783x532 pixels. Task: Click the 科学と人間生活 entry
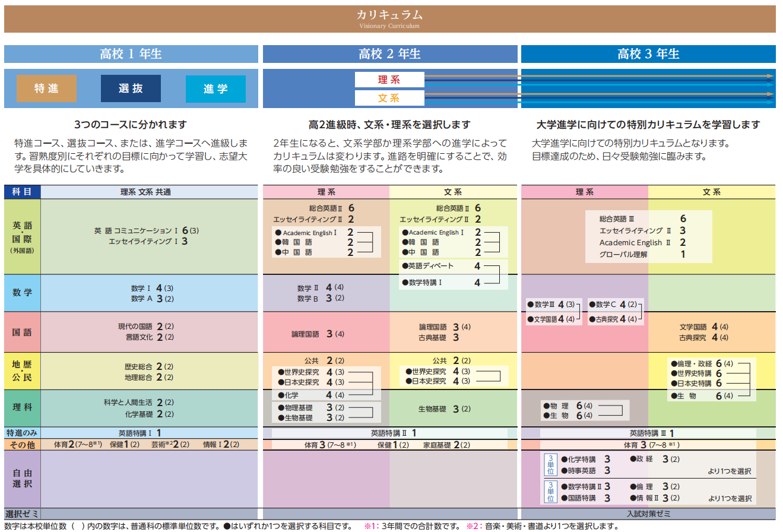tap(138, 403)
